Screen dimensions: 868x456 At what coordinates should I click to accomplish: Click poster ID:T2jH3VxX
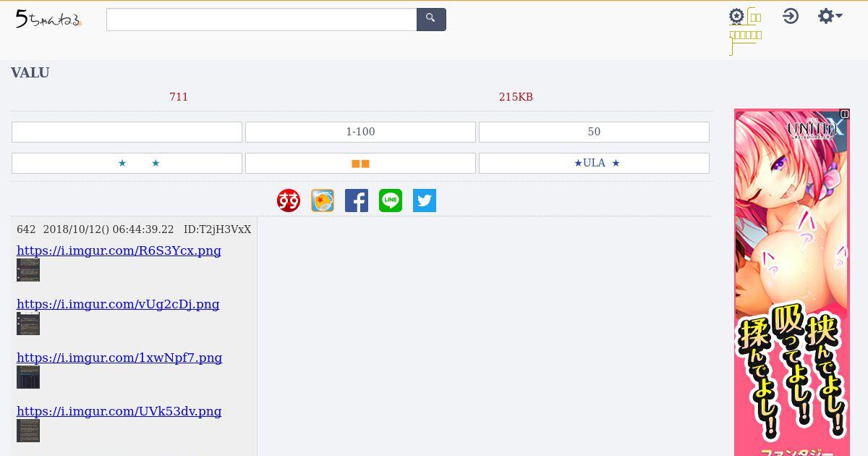[x=217, y=229]
